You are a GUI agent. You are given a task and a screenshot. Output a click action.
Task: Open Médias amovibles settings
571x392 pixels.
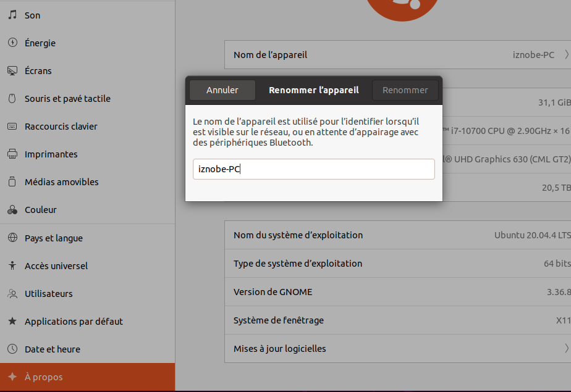click(x=87, y=181)
